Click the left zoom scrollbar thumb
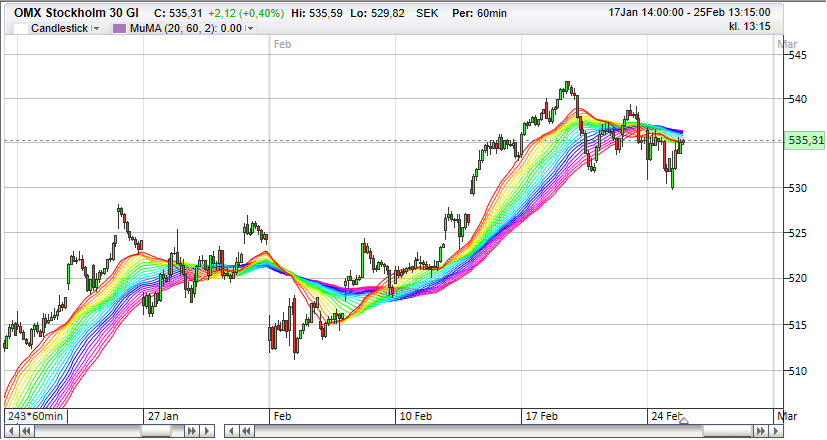This screenshot has height=440, width=827. 156,431
